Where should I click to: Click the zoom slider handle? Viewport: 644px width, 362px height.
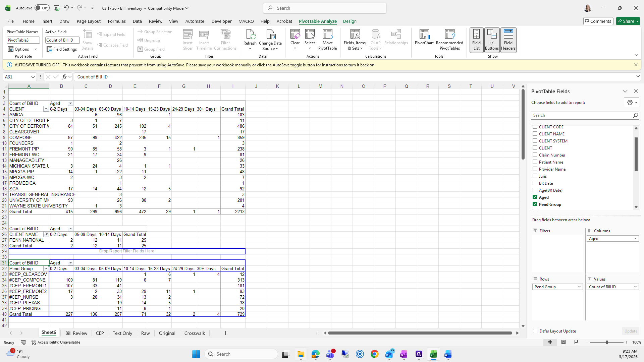tap(607, 342)
